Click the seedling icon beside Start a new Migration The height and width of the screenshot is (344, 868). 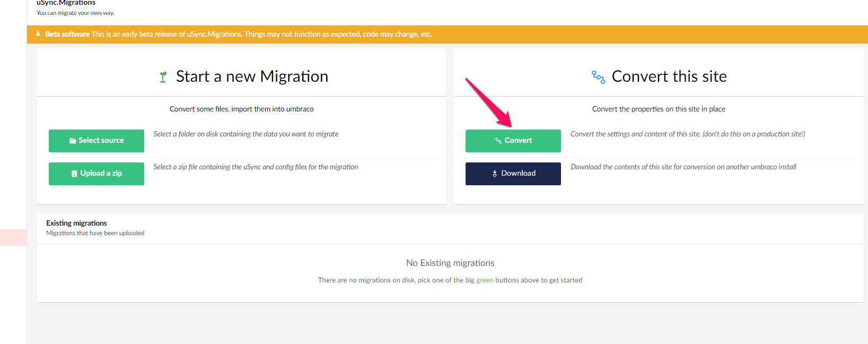pyautogui.click(x=163, y=77)
